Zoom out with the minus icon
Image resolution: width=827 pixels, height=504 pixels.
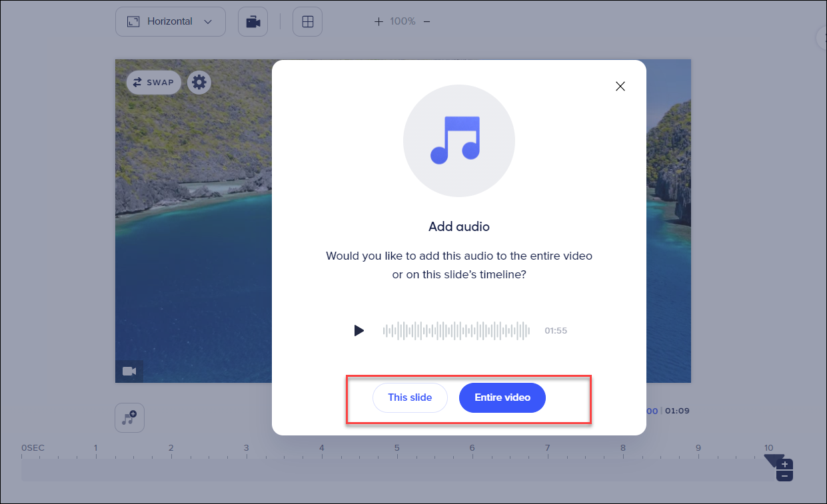click(x=427, y=21)
